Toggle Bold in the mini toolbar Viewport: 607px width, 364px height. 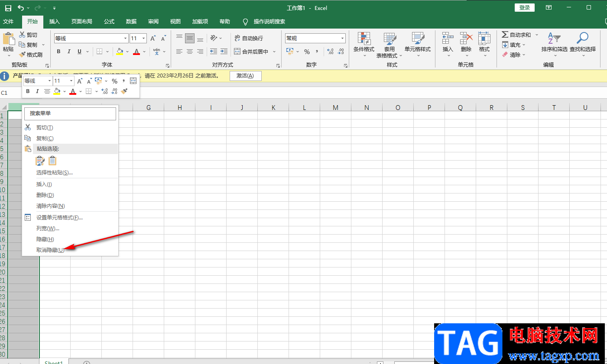[x=28, y=91]
